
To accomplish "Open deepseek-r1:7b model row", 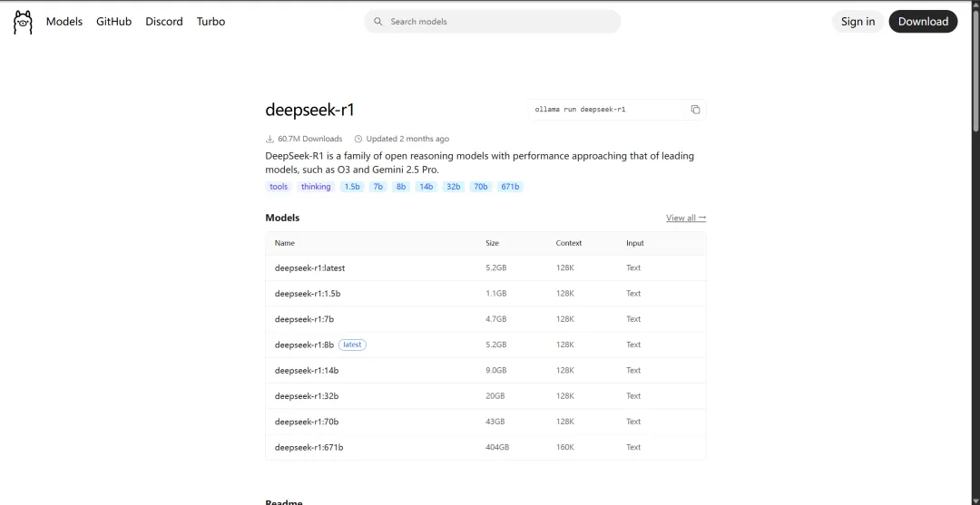I will point(485,319).
